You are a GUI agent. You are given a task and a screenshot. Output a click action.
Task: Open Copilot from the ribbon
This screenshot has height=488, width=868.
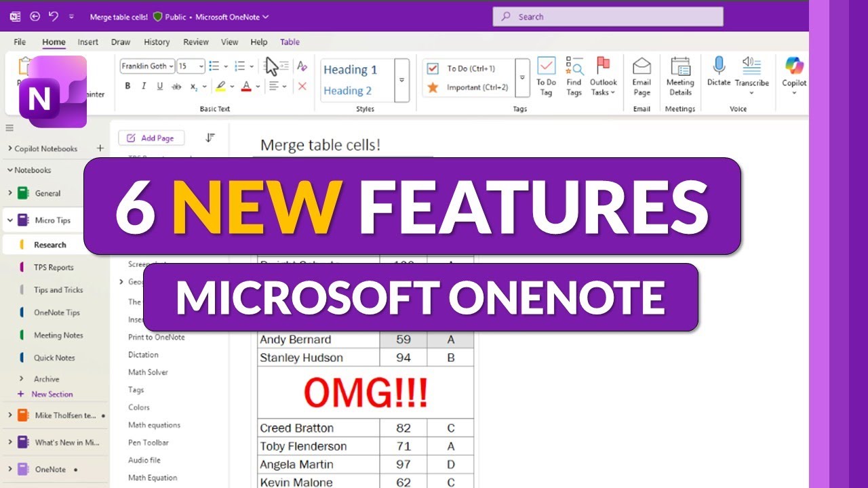point(794,76)
